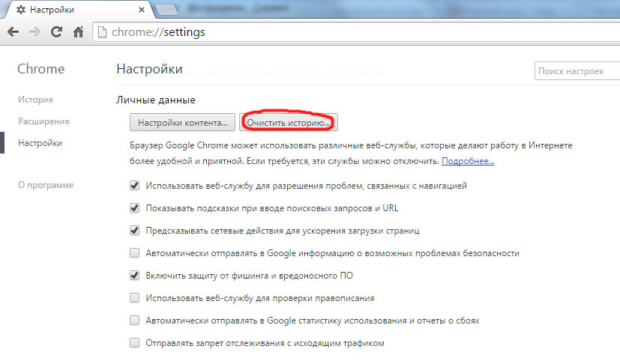Click the Очистить историю button
The width and height of the screenshot is (620, 364).
click(x=288, y=123)
